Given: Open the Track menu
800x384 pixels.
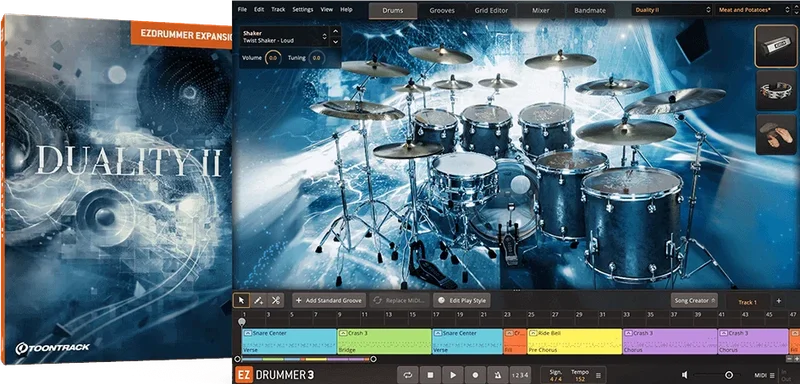Looking at the screenshot, I should pyautogui.click(x=279, y=10).
